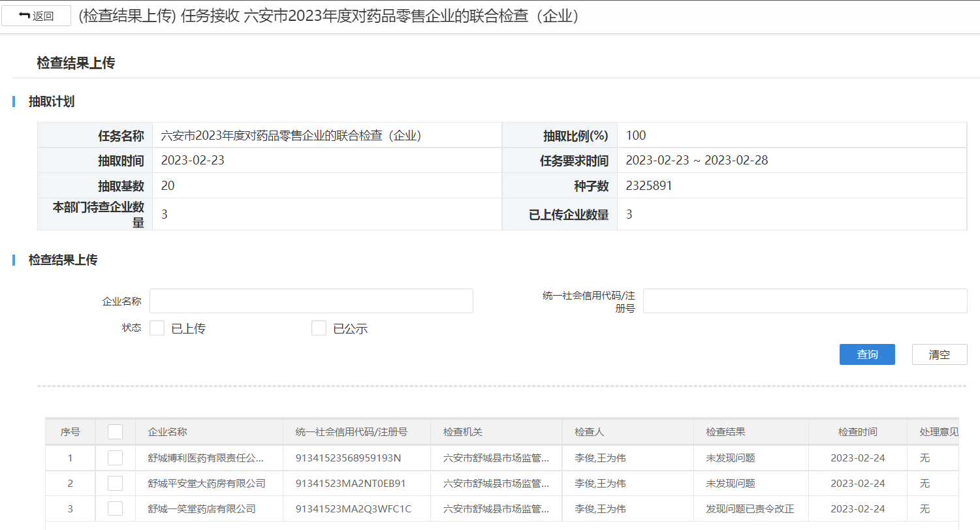This screenshot has height=530, width=980.
Task: Click 抽取比例 value 100
Action: [636, 136]
